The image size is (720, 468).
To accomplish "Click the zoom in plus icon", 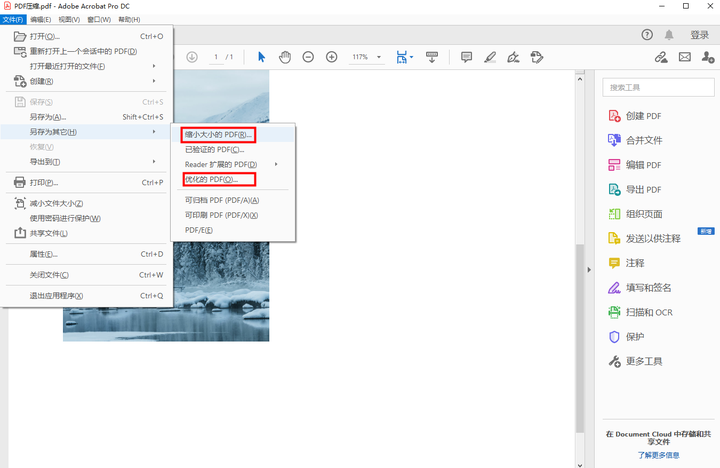I will [332, 57].
